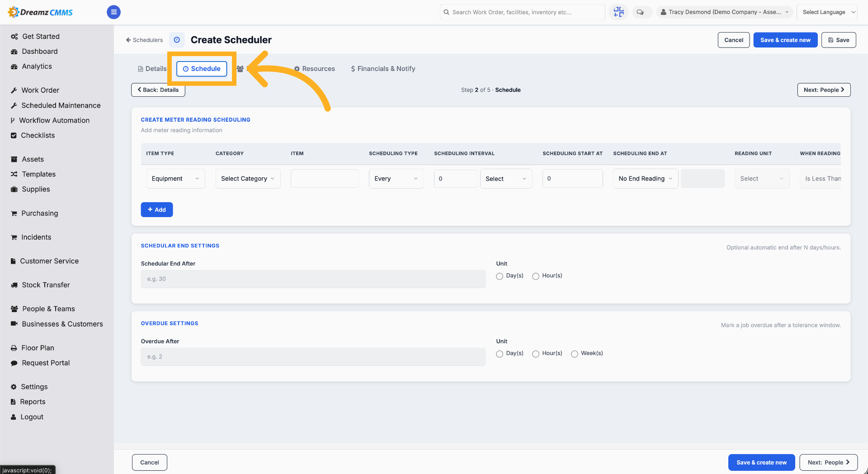
Task: Select Day(s) unit for Schedular End After
Action: (x=500, y=276)
